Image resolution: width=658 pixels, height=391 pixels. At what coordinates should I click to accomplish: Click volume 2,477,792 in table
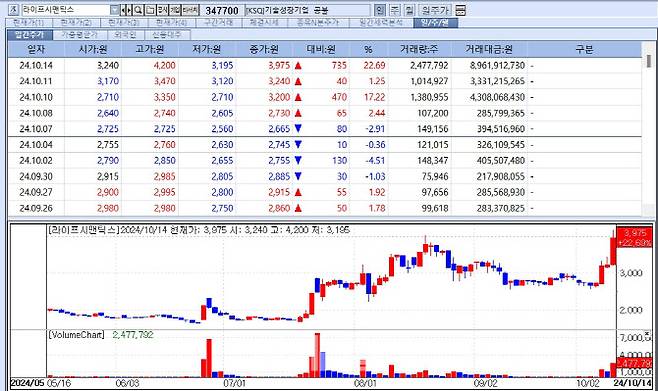coord(429,65)
